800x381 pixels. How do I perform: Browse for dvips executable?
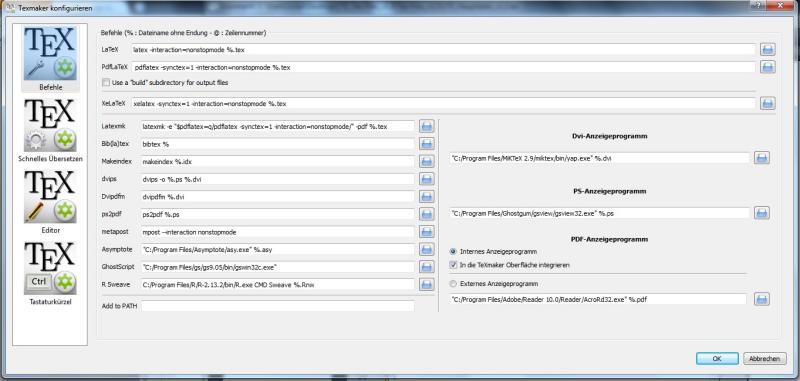(427, 179)
